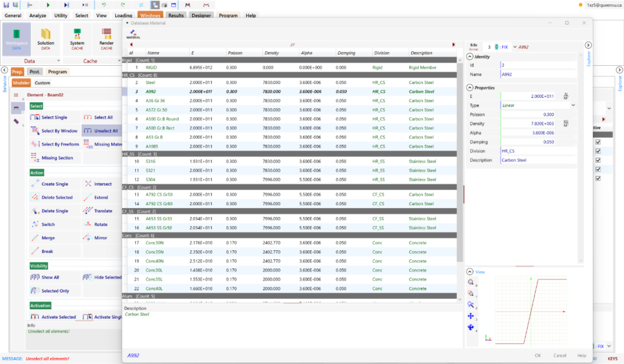Viewport: 624px width, 364px height.
Task: Open the FIX format dropdown next to A992
Action: coord(514,47)
